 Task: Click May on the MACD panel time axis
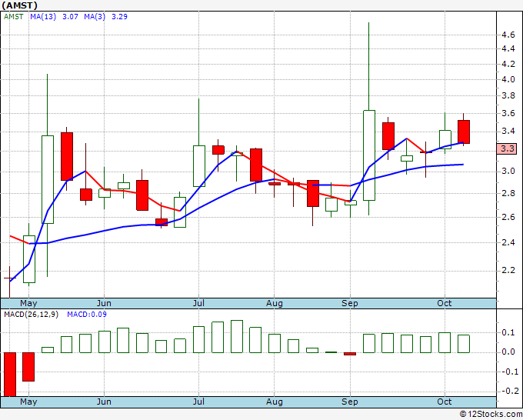pos(28,402)
